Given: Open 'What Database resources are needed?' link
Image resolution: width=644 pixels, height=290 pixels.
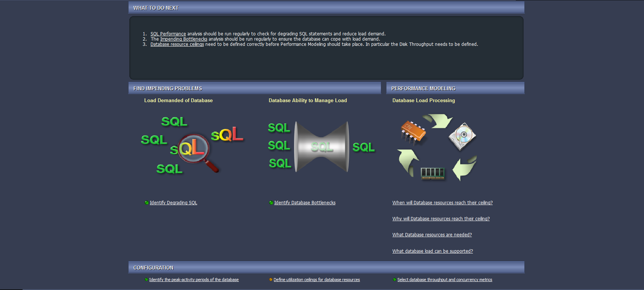Looking at the screenshot, I should click(x=432, y=235).
